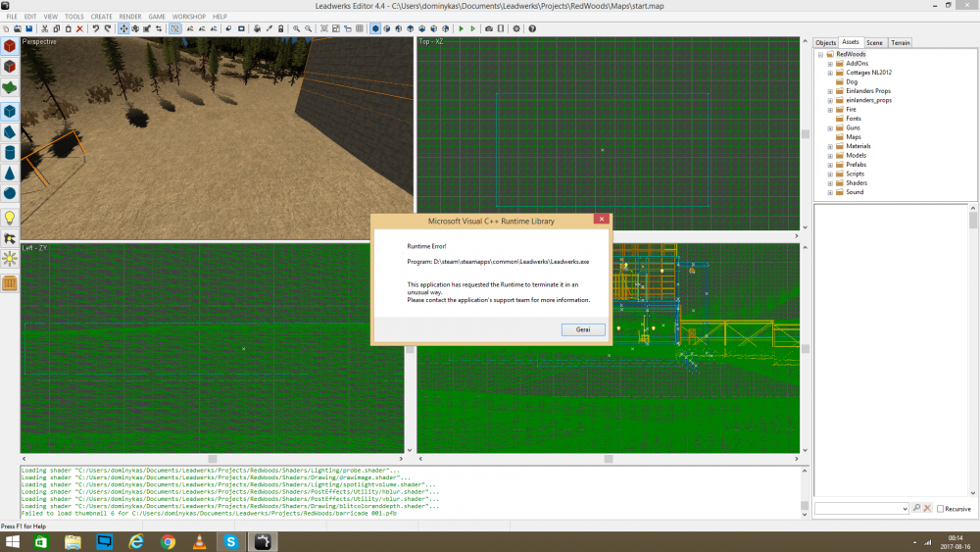Expand the Materials folder in asset tree
The image size is (980, 552).
pos(830,146)
